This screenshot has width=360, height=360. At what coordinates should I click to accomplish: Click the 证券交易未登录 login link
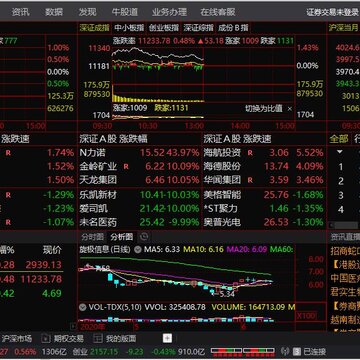[333, 12]
